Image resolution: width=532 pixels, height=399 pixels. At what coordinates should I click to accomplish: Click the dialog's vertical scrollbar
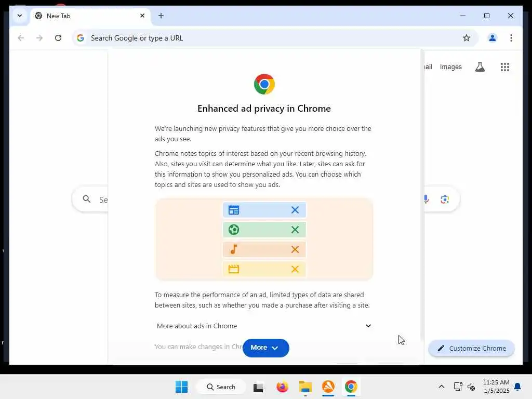(422, 195)
